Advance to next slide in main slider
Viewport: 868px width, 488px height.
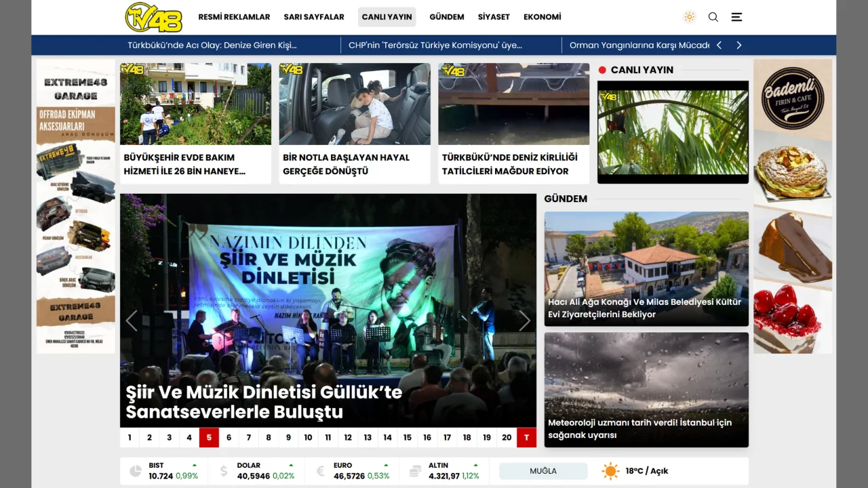click(524, 321)
